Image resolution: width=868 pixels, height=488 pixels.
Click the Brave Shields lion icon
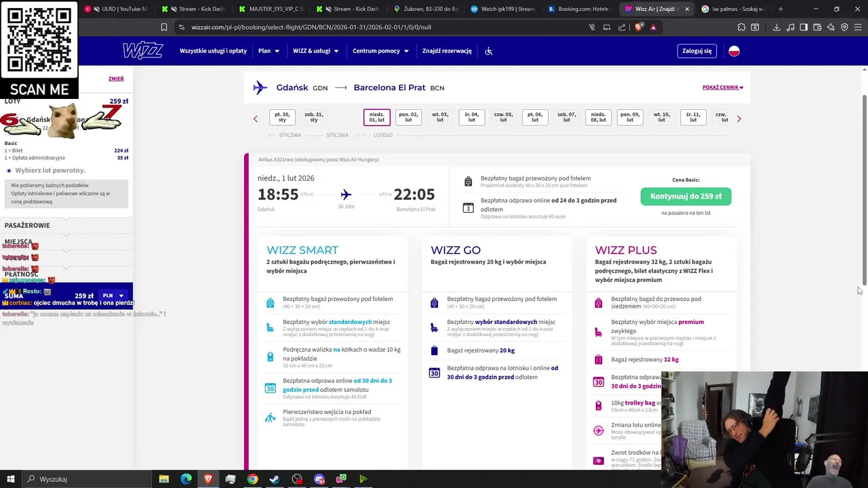[639, 27]
